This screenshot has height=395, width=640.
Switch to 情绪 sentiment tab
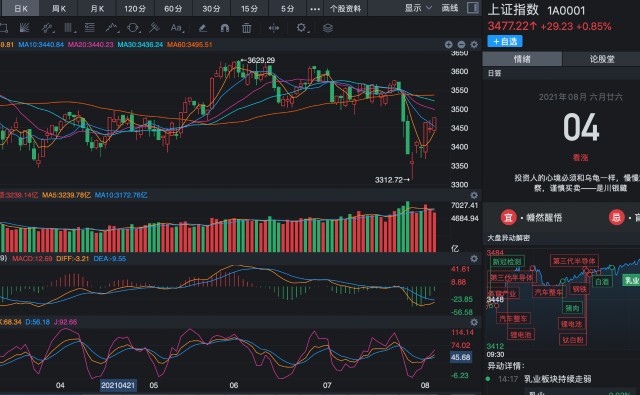pos(522,59)
